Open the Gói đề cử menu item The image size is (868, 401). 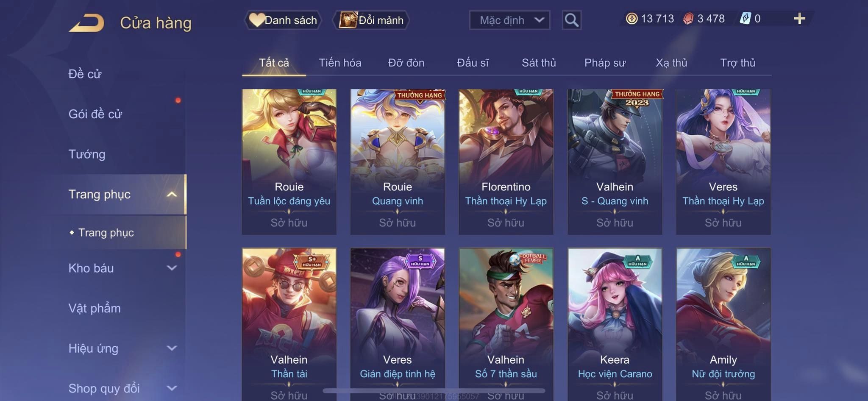pyautogui.click(x=95, y=114)
